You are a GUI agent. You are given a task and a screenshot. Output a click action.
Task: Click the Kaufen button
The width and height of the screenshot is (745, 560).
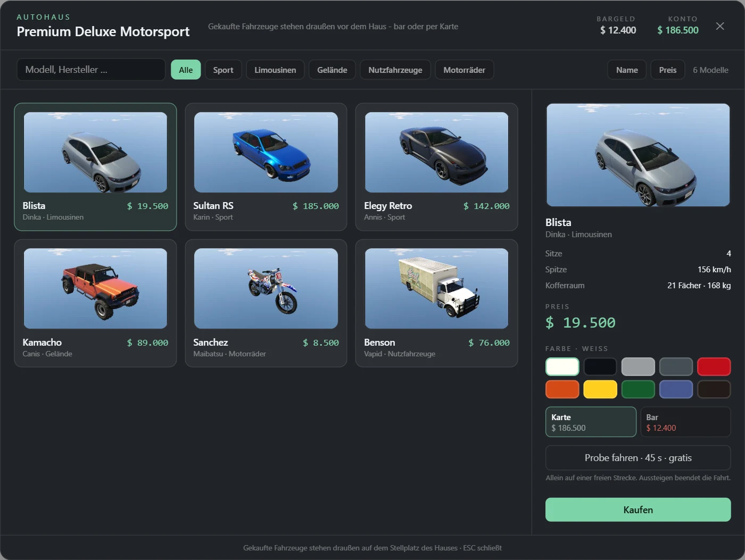638,509
